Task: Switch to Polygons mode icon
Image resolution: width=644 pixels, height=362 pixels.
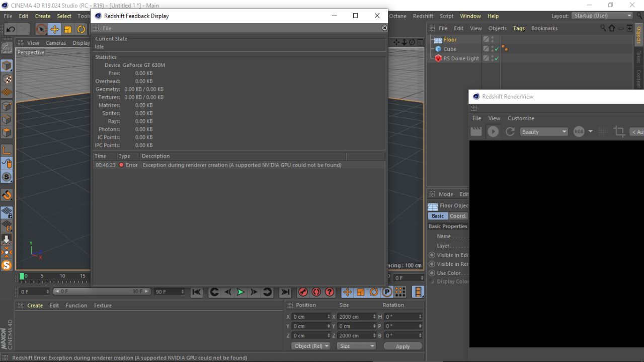Action: coord(7,132)
